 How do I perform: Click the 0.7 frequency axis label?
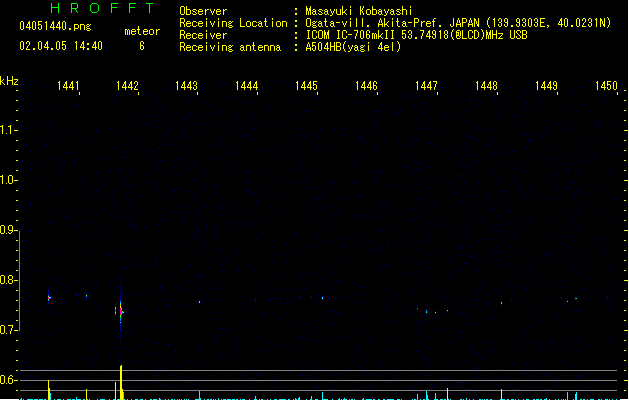click(x=7, y=330)
